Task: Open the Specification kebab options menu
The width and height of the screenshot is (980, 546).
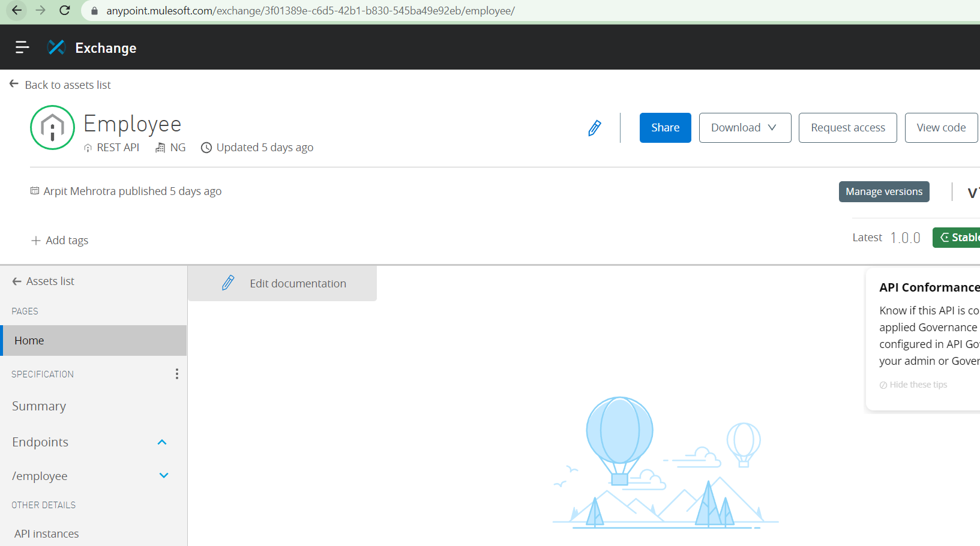Action: pos(176,373)
